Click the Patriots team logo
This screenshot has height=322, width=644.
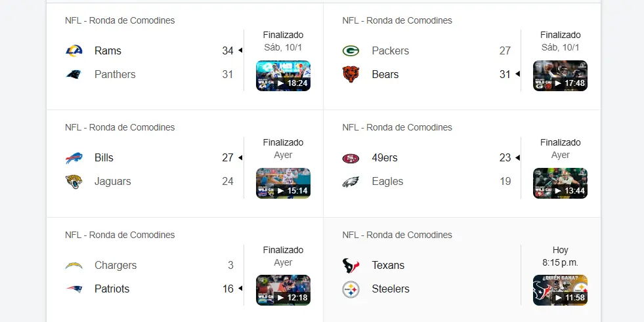point(74,289)
